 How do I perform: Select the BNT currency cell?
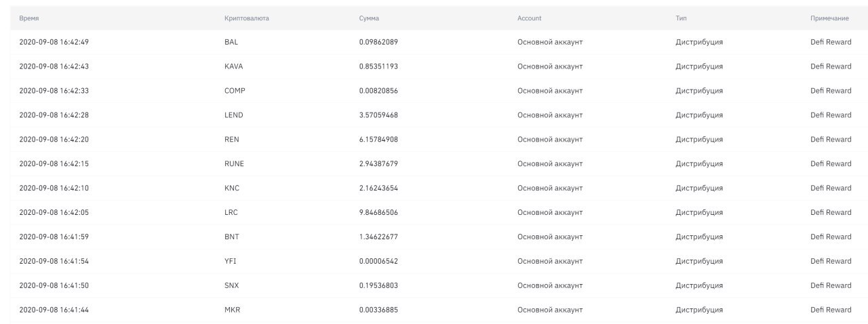[x=231, y=237]
